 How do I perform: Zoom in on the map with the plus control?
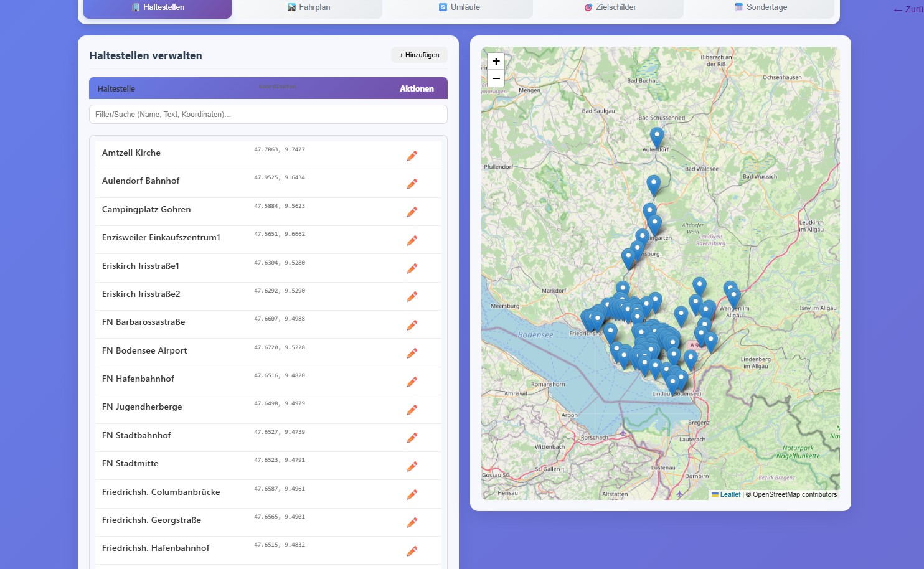496,62
